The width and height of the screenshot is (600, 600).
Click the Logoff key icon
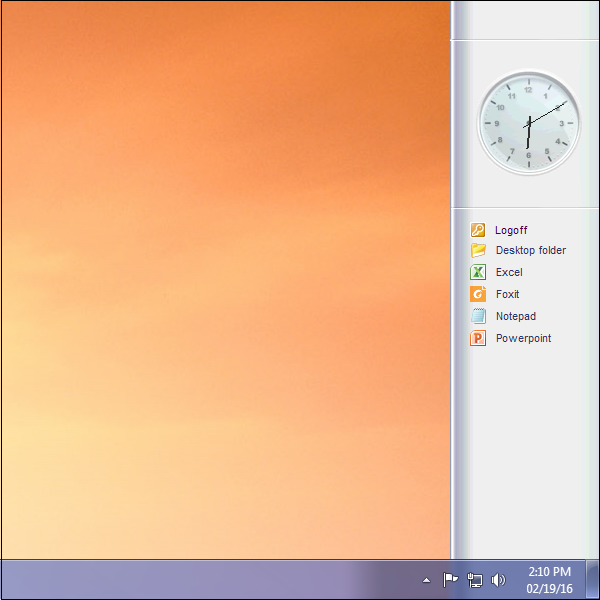[478, 230]
